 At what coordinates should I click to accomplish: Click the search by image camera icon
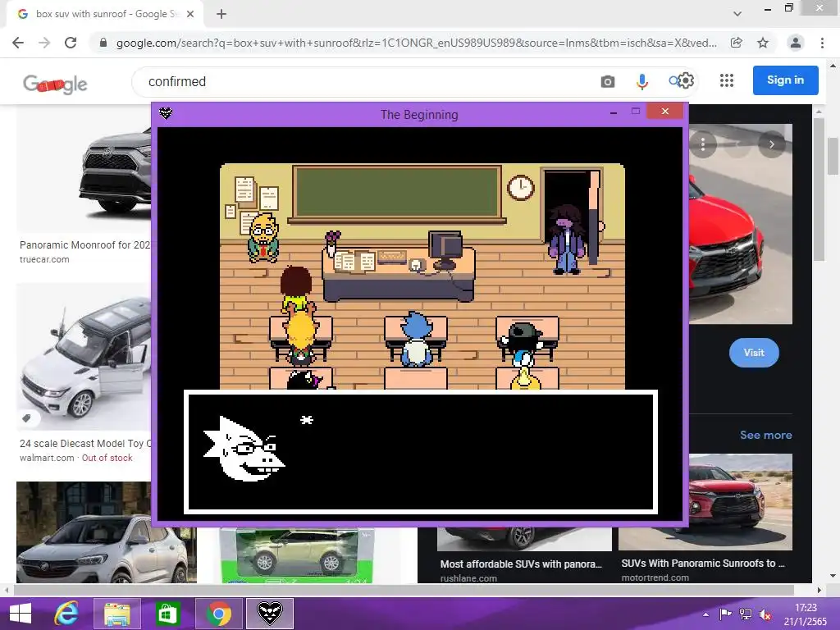[x=608, y=81]
